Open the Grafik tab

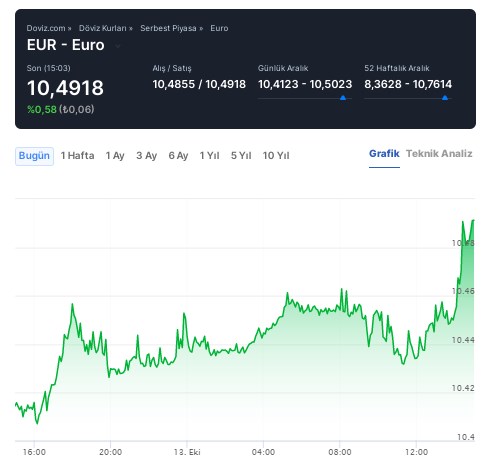[384, 154]
